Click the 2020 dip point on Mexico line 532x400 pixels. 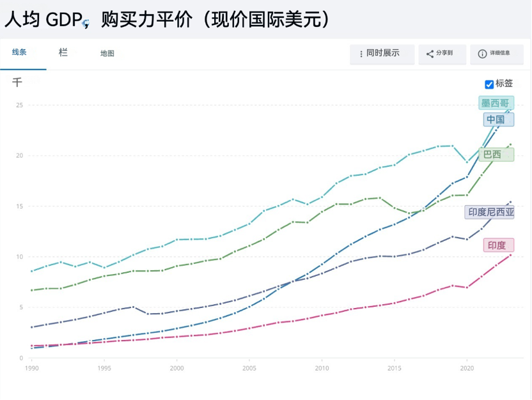pyautogui.click(x=467, y=162)
